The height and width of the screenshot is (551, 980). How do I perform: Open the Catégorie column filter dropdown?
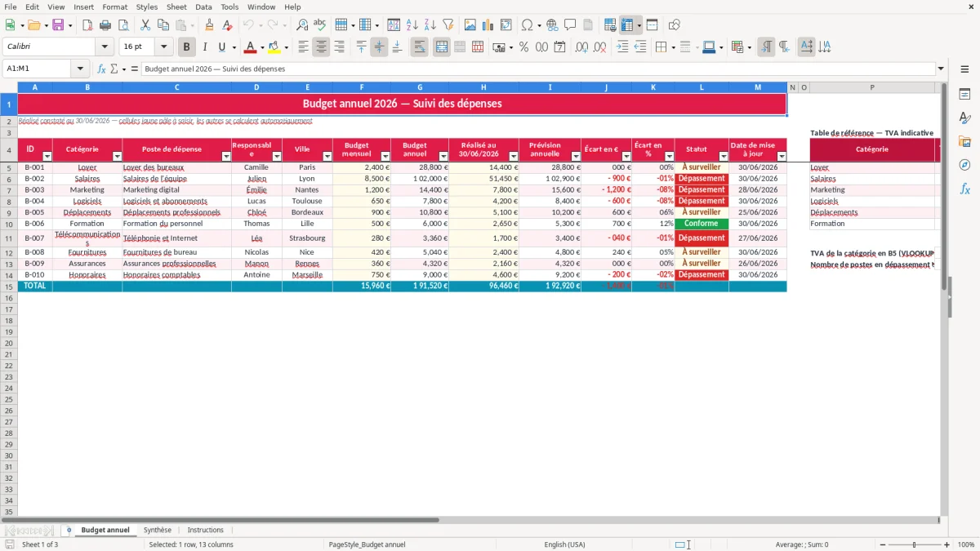(117, 156)
